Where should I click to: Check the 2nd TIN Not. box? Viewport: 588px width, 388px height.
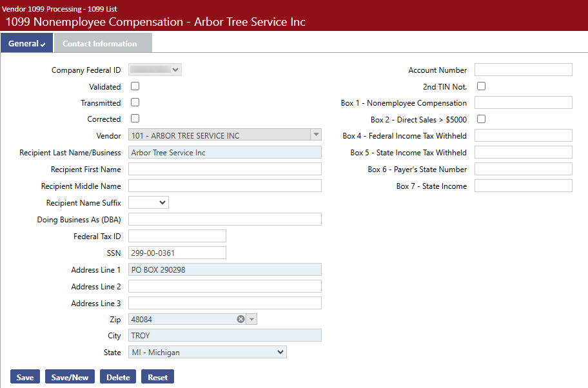click(x=481, y=86)
